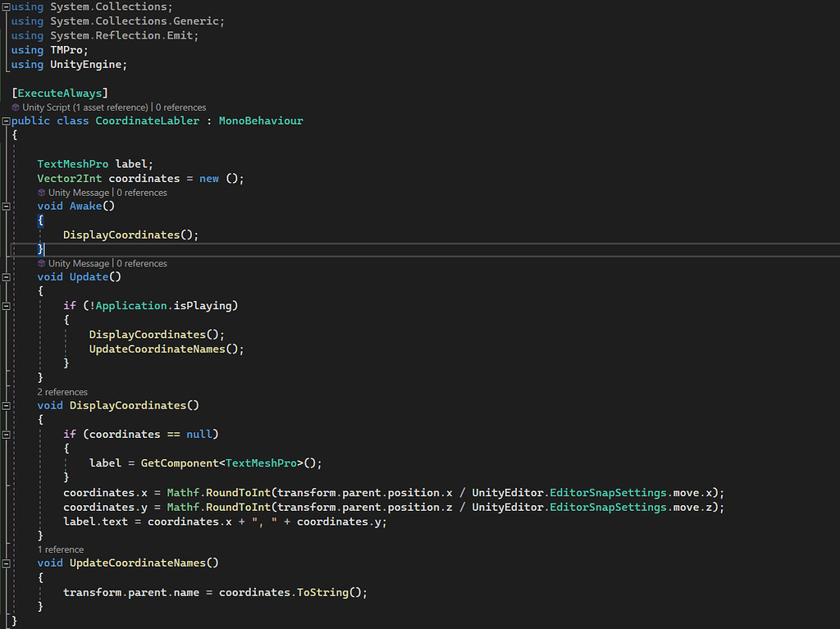Viewport: 840px width, 629px height.
Task: Open the 1 reference CodeLens above UpdateCoordinateNames
Action: coord(61,549)
